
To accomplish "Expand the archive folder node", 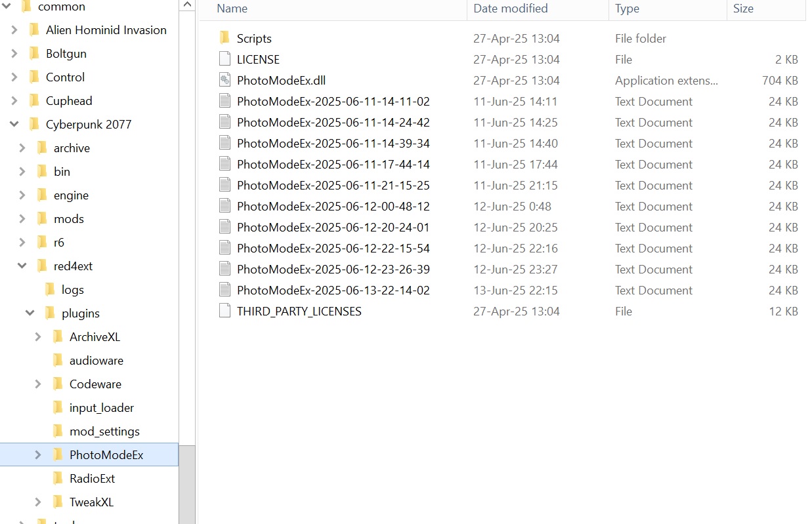I will (22, 148).
